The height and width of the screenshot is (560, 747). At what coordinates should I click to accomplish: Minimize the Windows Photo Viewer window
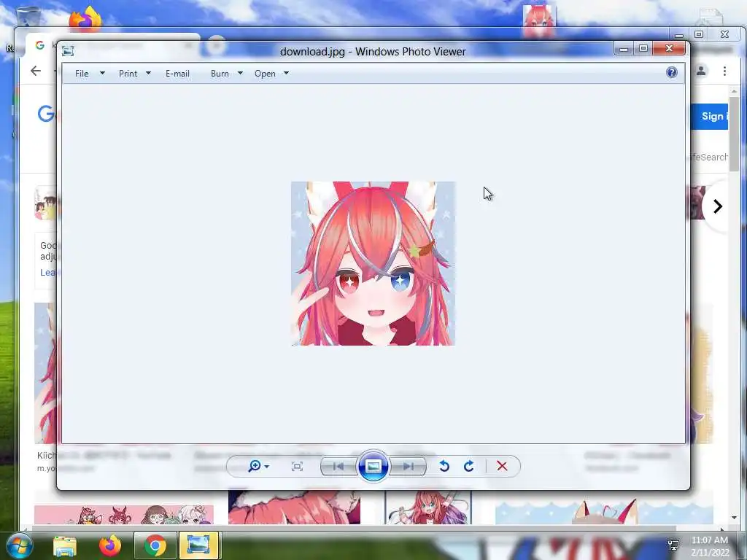coord(624,49)
